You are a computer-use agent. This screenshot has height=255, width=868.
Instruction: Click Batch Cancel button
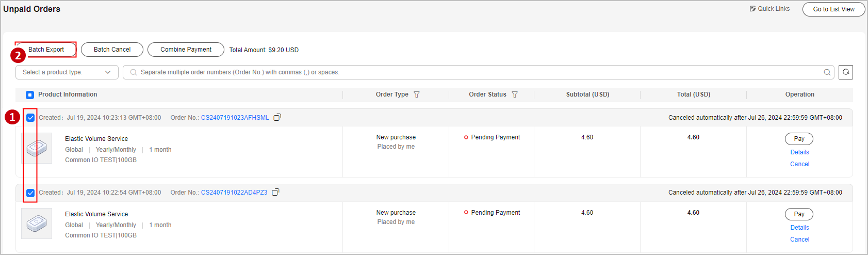point(112,50)
